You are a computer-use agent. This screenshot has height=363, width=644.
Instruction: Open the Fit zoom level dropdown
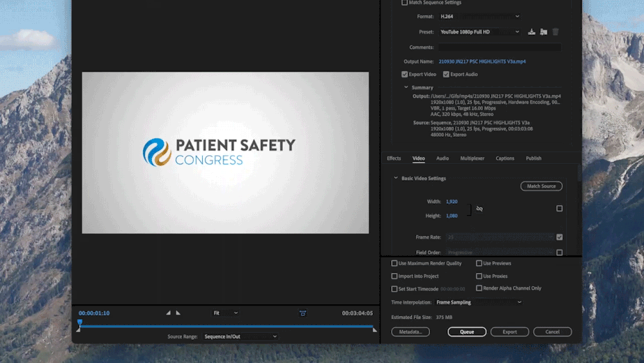pos(225,313)
